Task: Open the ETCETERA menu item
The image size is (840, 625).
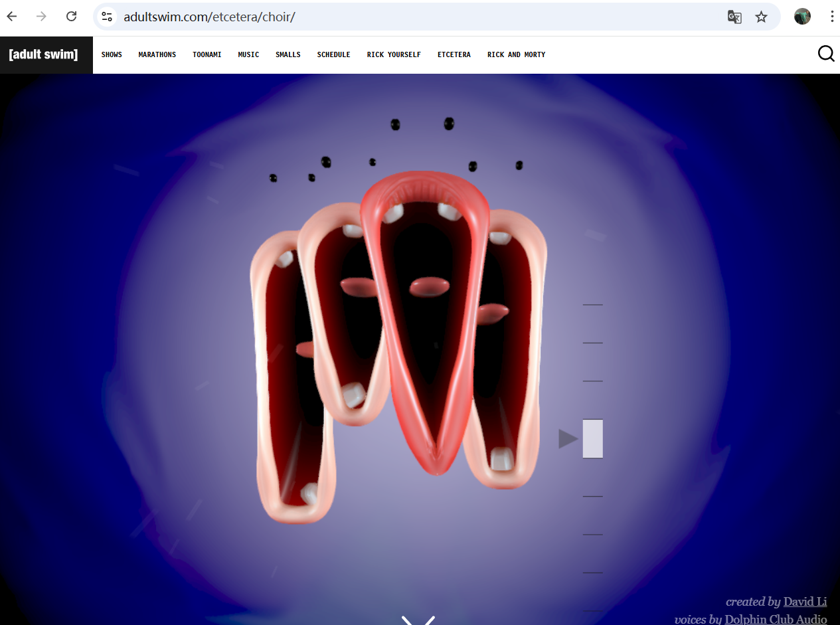Action: (x=454, y=54)
